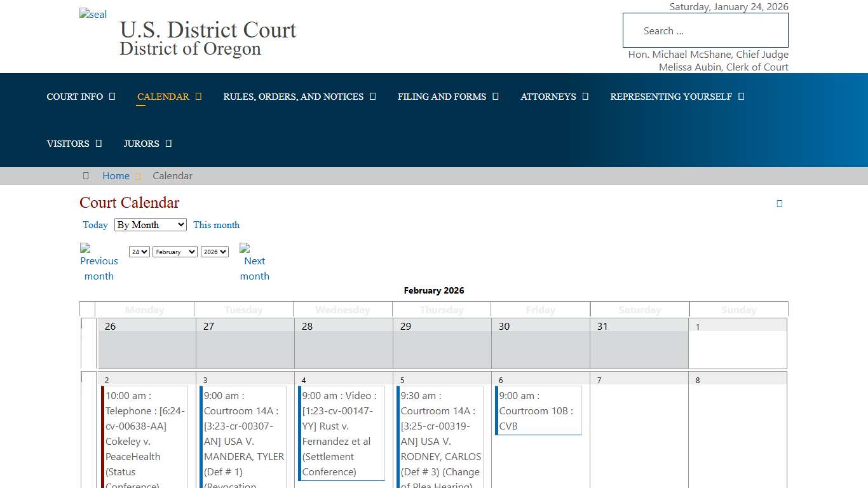Go to Home via breadcrumb link
The height and width of the screenshot is (488, 868).
116,176
